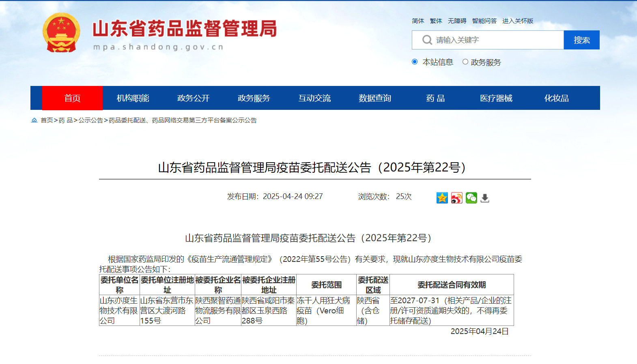Click the favorites star share icon
637x364 pixels.
click(x=442, y=198)
